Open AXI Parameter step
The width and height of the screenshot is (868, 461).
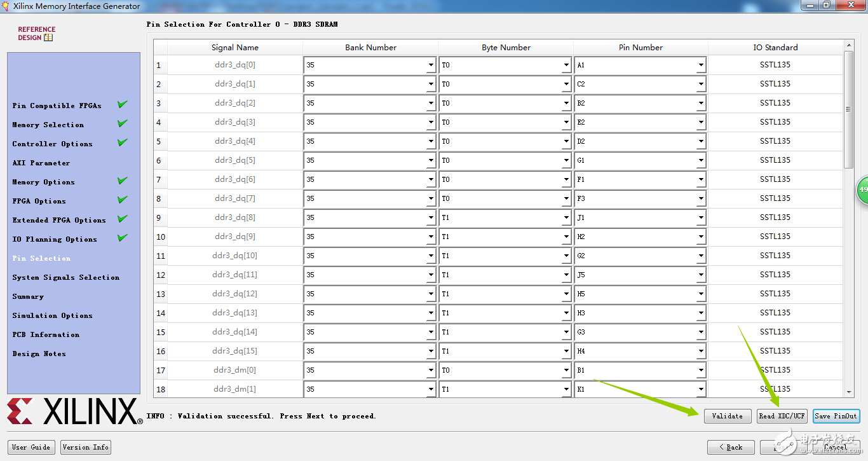(x=41, y=163)
